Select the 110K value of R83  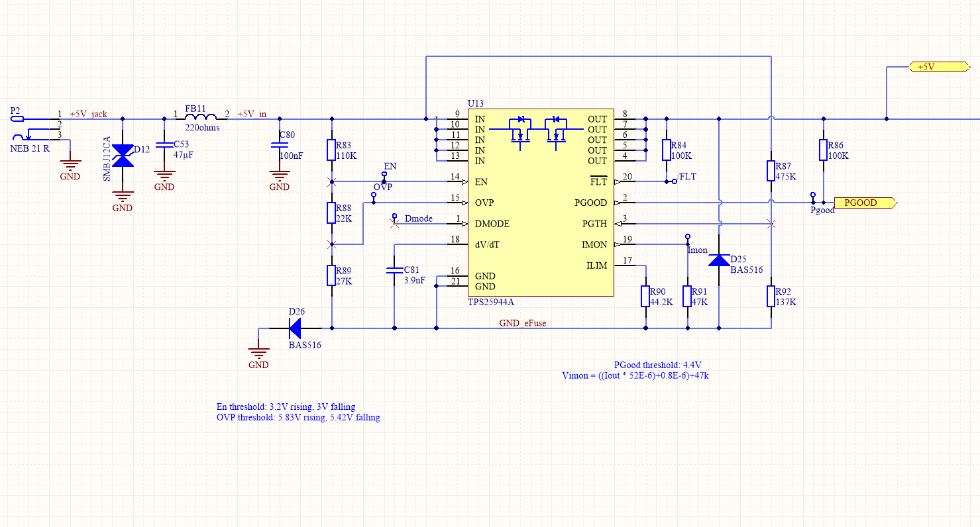(x=348, y=156)
